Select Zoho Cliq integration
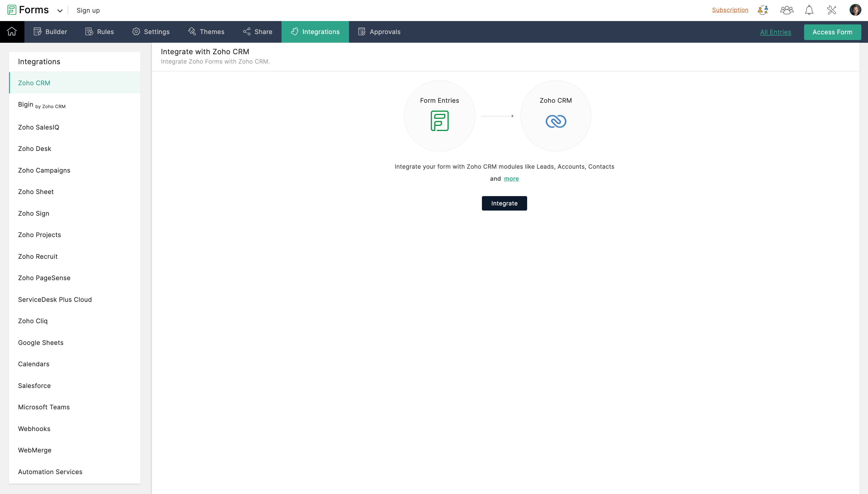Image resolution: width=868 pixels, height=494 pixels. click(x=75, y=321)
